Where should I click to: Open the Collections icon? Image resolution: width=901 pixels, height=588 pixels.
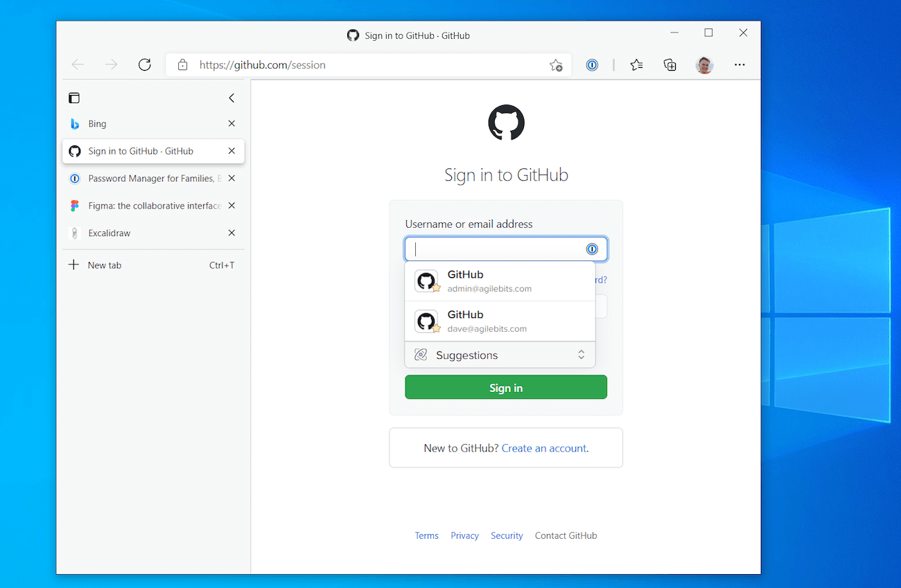tap(670, 65)
